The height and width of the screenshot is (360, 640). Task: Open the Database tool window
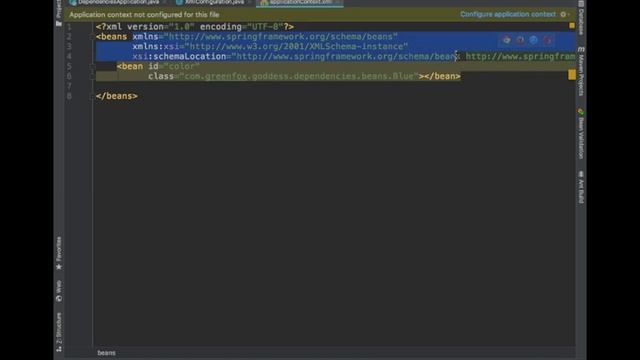click(581, 18)
